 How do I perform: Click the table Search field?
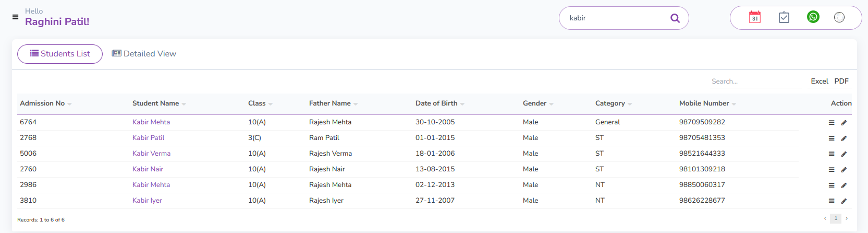click(x=755, y=81)
